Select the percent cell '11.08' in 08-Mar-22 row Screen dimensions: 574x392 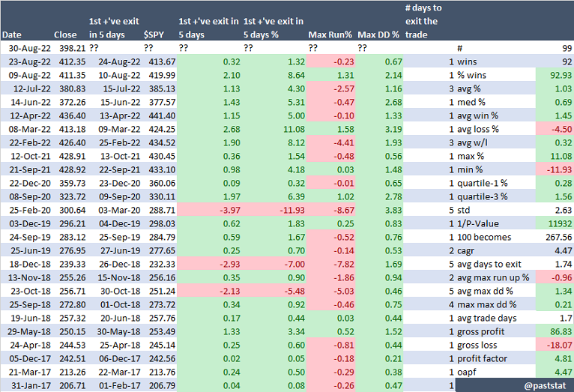pos(294,129)
